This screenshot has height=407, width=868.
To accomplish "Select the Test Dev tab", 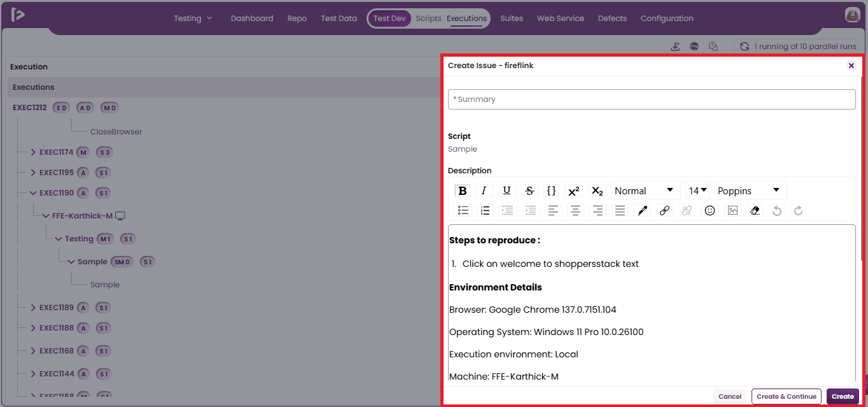I will pyautogui.click(x=389, y=18).
